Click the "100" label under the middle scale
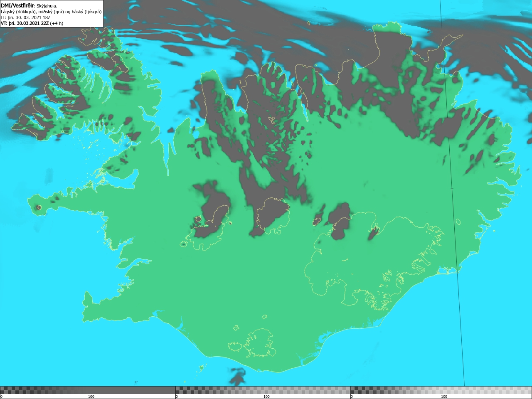Viewport: 532px width, 399px height. [x=266, y=397]
